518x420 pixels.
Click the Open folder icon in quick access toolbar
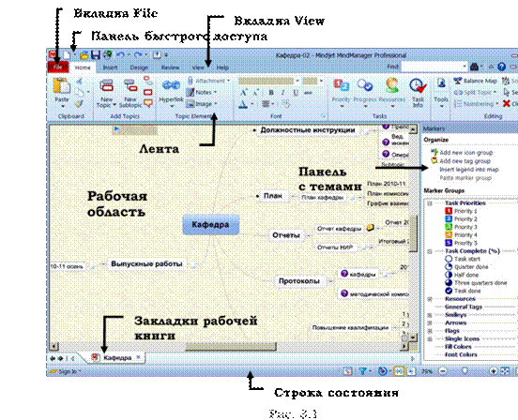click(x=84, y=54)
